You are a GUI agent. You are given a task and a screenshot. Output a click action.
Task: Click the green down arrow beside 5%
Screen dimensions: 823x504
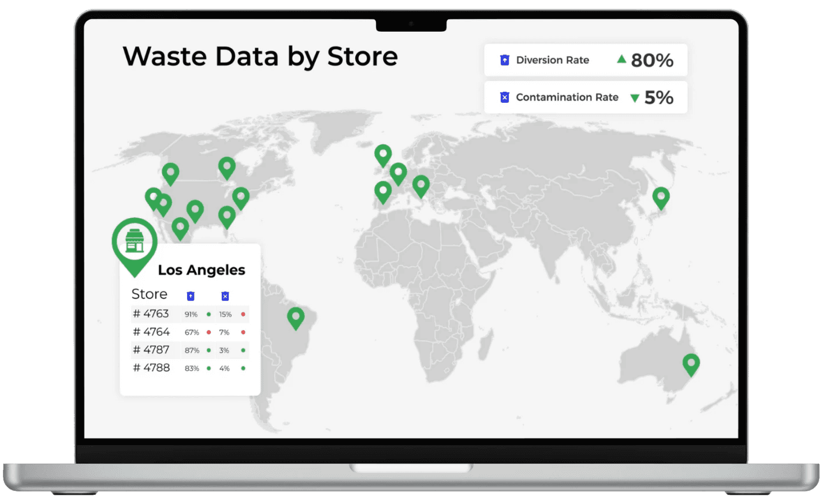pyautogui.click(x=635, y=98)
